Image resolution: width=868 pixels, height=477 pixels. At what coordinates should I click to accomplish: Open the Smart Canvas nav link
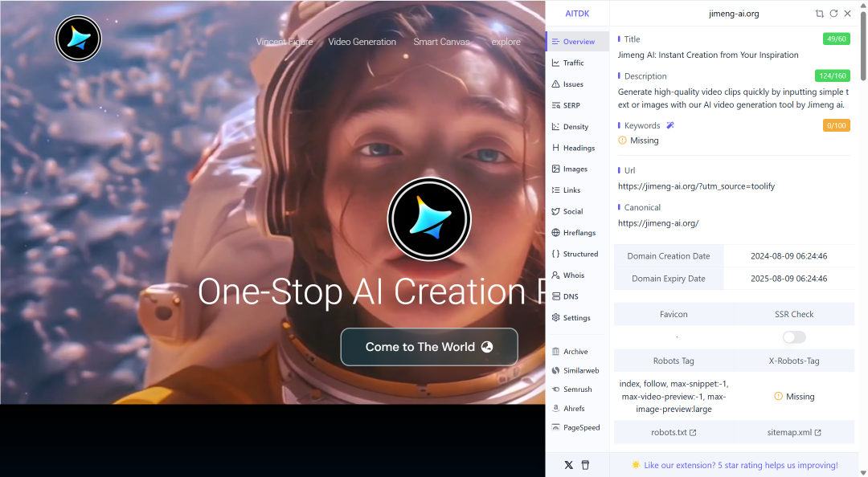[x=441, y=42]
